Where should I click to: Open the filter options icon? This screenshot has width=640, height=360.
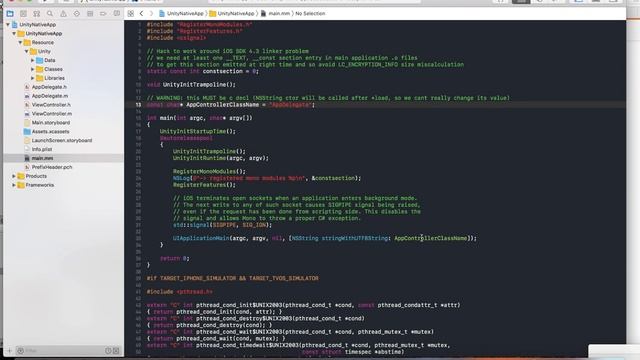20,351
